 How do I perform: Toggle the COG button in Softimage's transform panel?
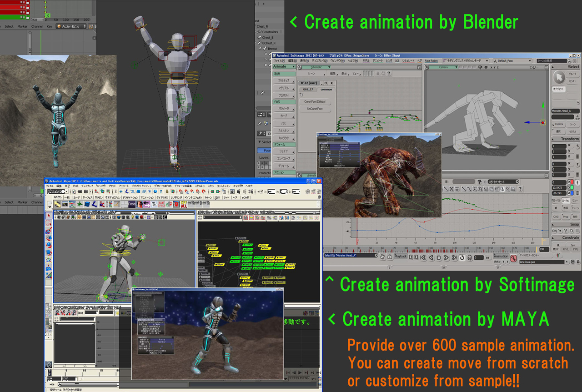556,217
